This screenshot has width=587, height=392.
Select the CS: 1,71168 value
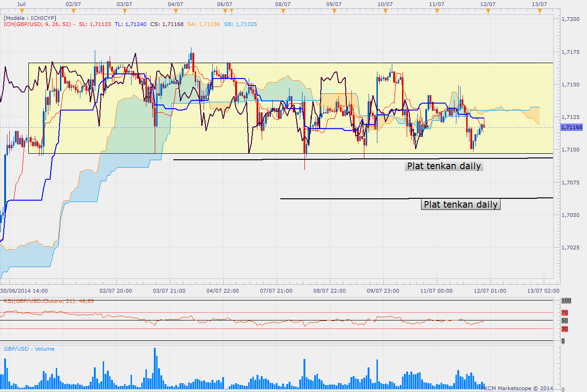click(x=167, y=24)
